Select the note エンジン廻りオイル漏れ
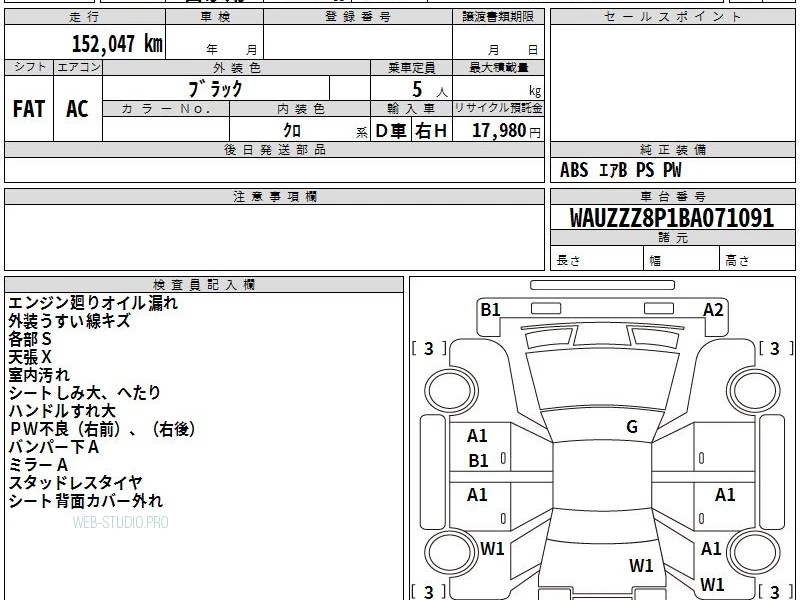The width and height of the screenshot is (800, 600). (x=93, y=303)
